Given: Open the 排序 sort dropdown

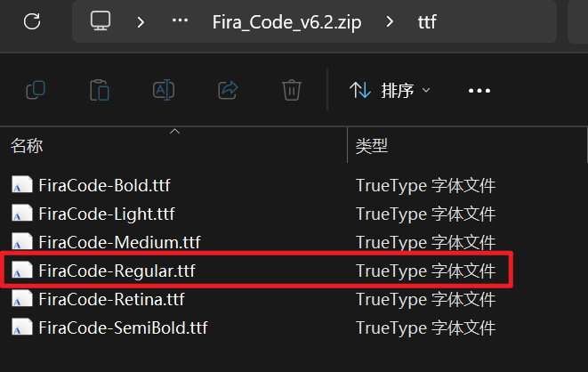Looking at the screenshot, I should tap(390, 91).
